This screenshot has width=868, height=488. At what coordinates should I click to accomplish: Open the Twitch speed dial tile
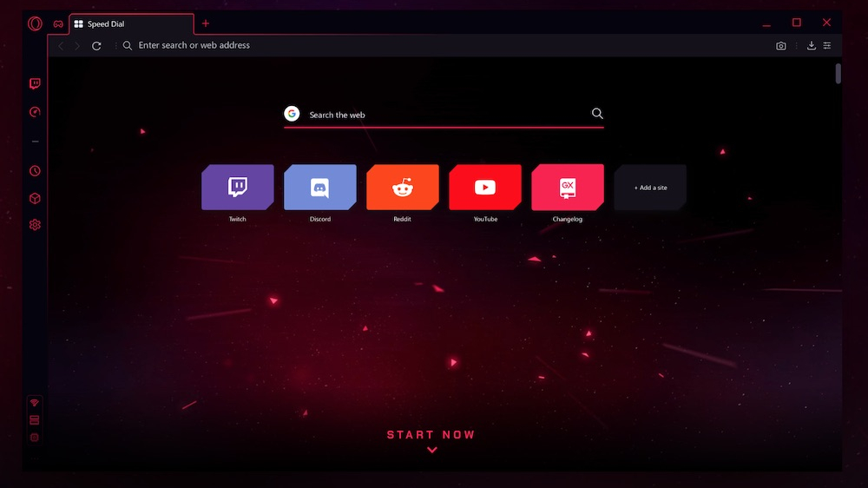tap(238, 188)
